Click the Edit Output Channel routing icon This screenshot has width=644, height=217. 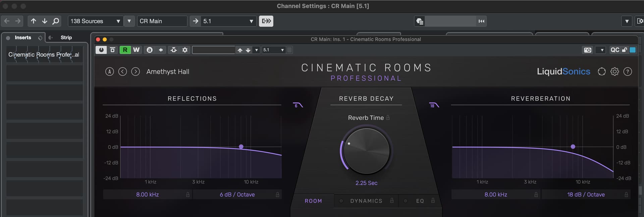tap(266, 21)
